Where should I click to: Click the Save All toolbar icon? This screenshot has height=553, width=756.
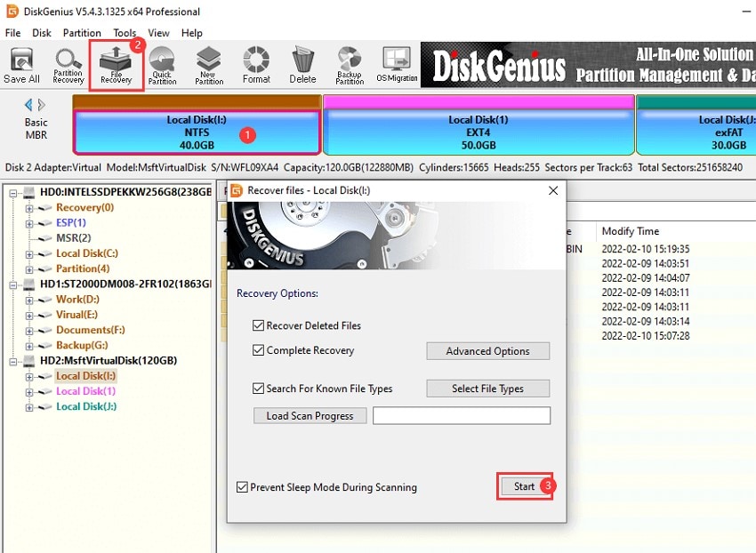[21, 66]
